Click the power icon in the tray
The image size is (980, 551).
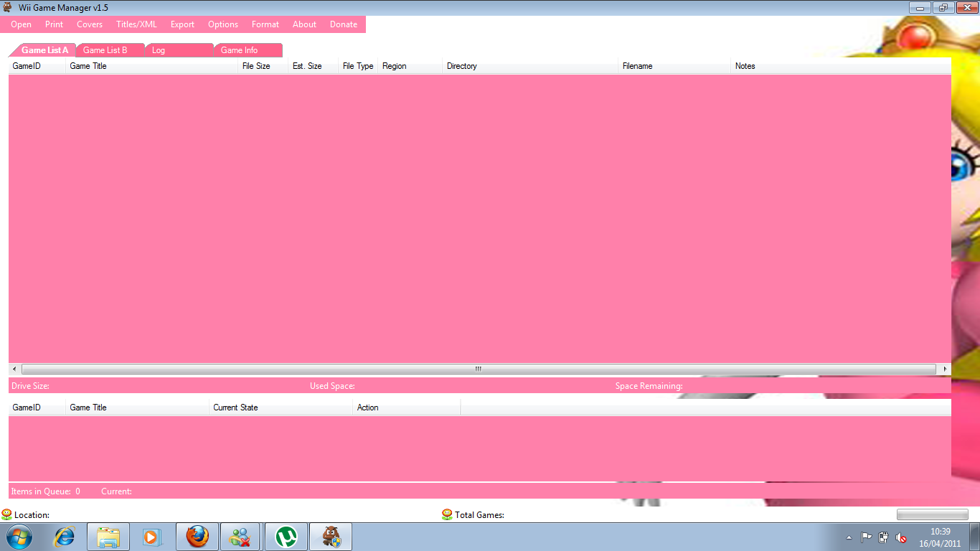point(884,537)
